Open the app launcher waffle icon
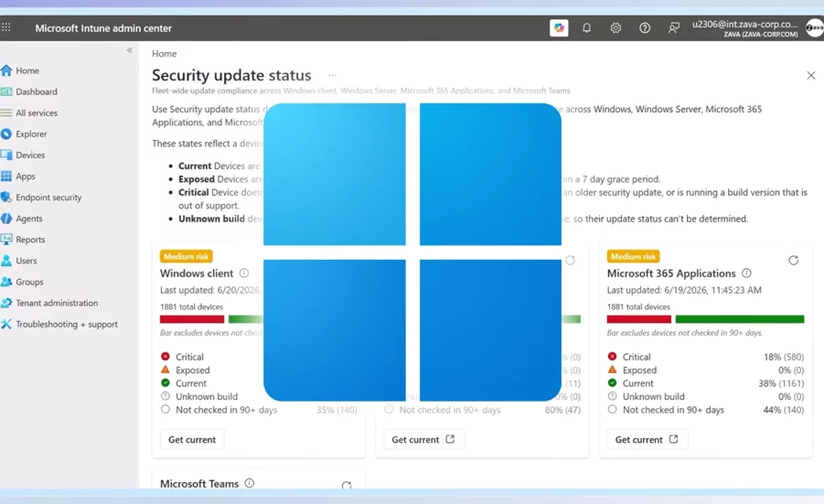 coord(5,27)
